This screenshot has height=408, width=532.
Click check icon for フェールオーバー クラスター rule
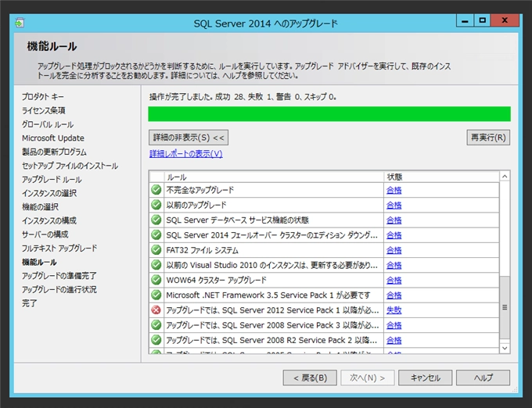tap(156, 234)
